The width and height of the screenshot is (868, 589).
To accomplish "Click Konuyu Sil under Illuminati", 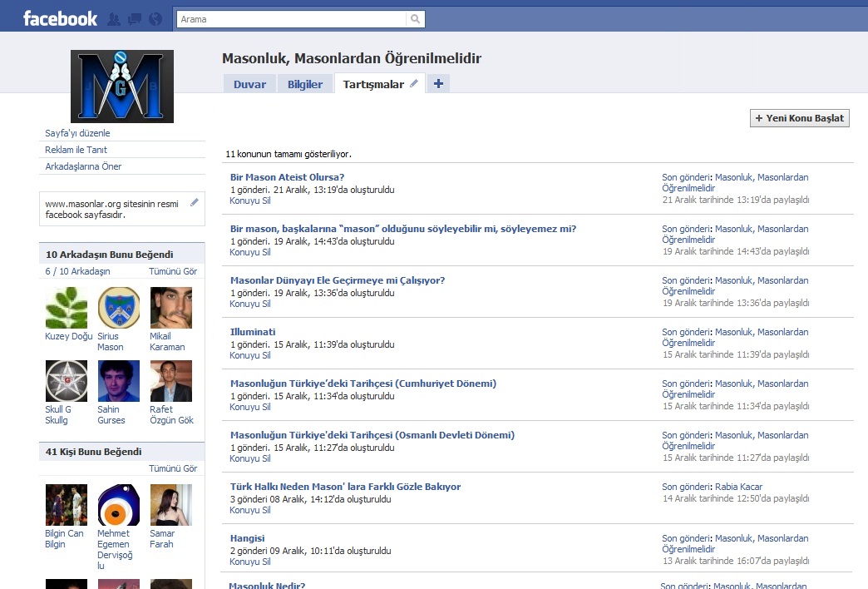I will [x=250, y=355].
